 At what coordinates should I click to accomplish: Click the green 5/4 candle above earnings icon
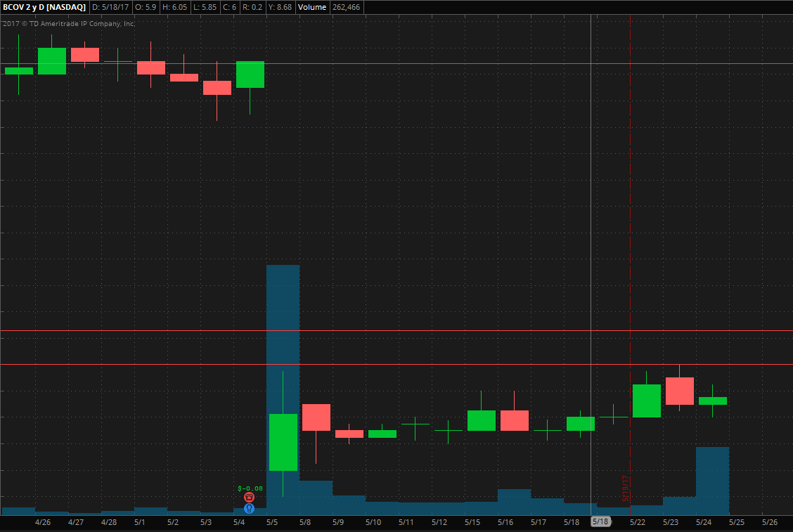(250, 74)
